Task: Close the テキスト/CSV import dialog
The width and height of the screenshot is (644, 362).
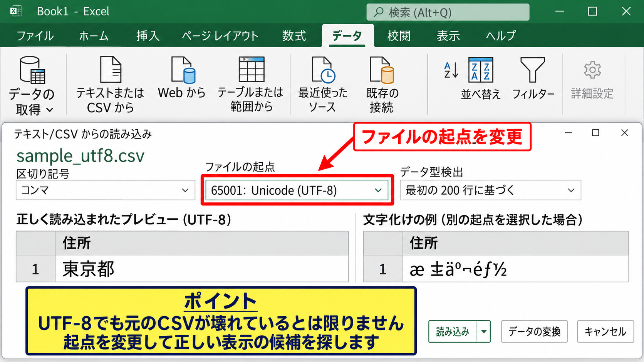Action: tap(625, 133)
